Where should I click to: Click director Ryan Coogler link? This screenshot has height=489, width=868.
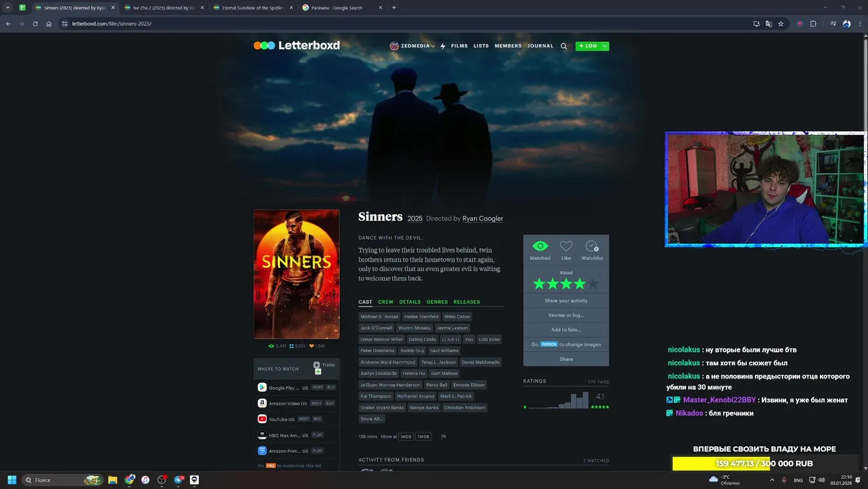(x=483, y=219)
